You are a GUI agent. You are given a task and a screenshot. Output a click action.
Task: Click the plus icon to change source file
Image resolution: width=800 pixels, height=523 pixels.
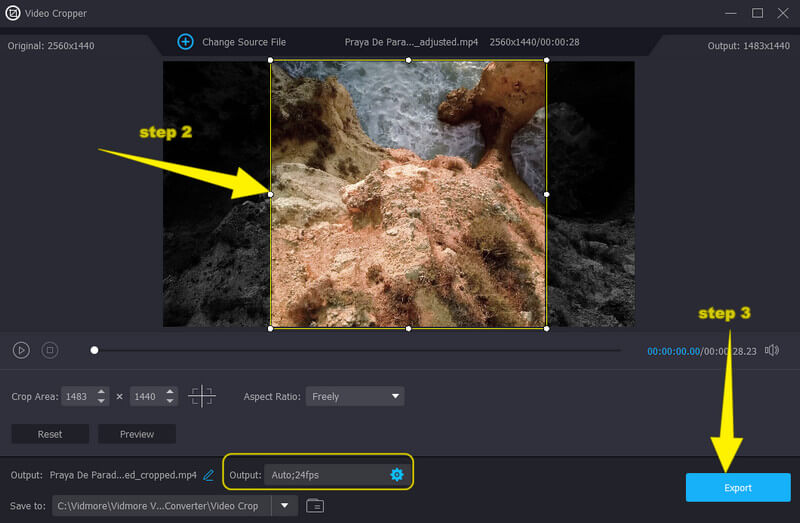coord(185,42)
